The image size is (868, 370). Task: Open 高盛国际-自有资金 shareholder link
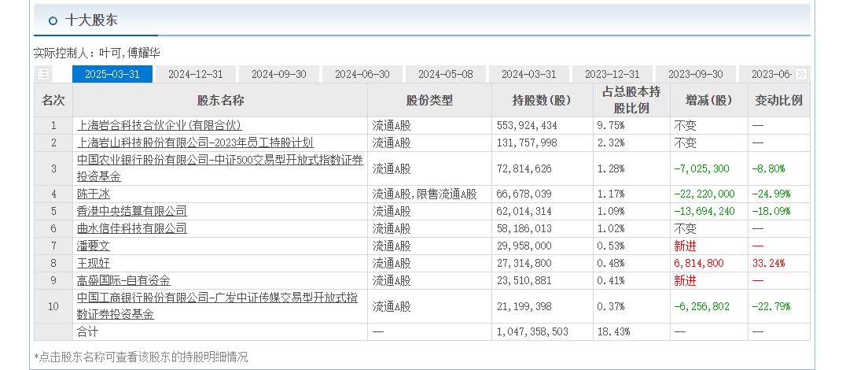pyautogui.click(x=123, y=281)
